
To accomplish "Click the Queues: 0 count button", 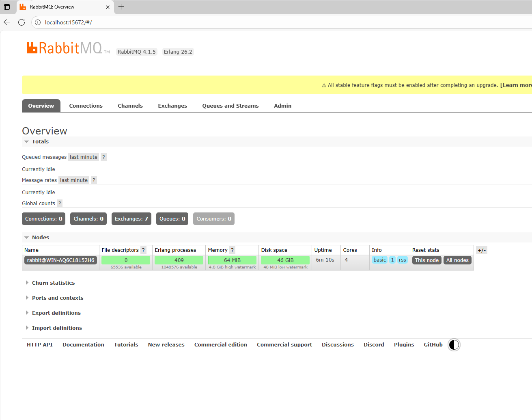I will [172, 219].
